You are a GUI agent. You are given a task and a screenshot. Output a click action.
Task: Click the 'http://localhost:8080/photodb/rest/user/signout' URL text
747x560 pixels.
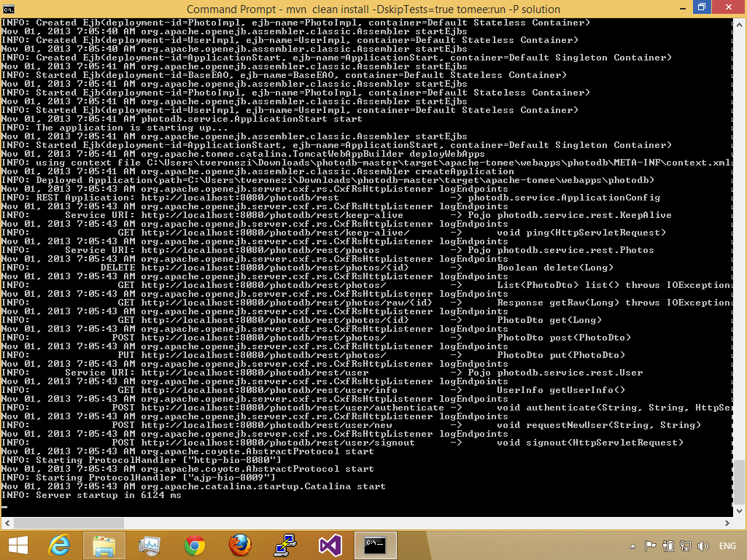(278, 443)
